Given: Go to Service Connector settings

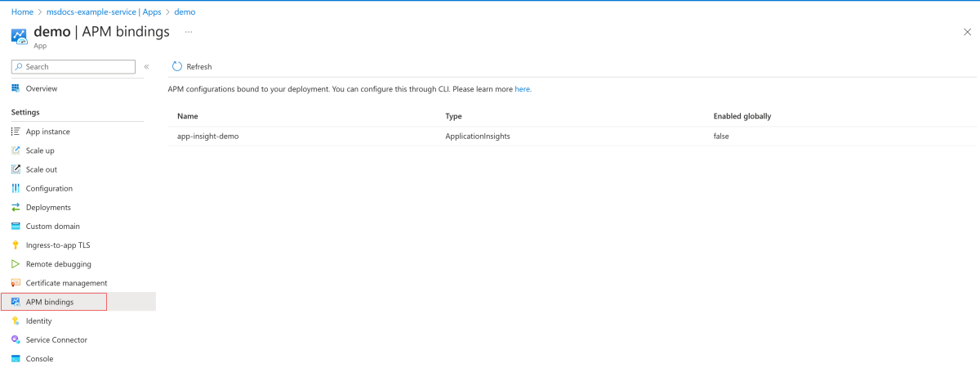Looking at the screenshot, I should point(56,339).
